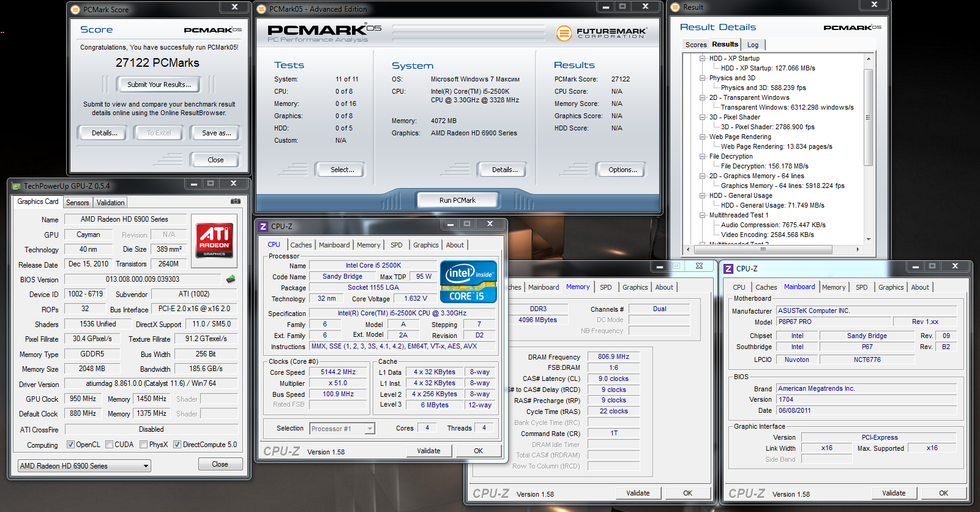Click the ATI Radeon Graphics logo
The image size is (980, 512).
pos(214,240)
